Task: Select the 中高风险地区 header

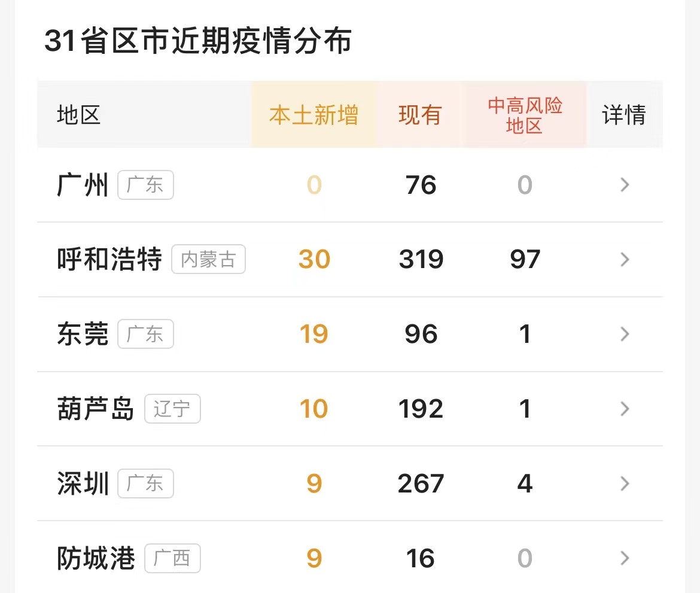Action: coord(525,114)
